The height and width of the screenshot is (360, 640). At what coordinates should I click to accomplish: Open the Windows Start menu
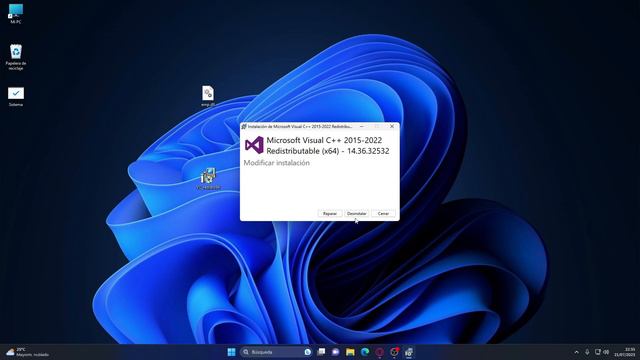point(231,352)
